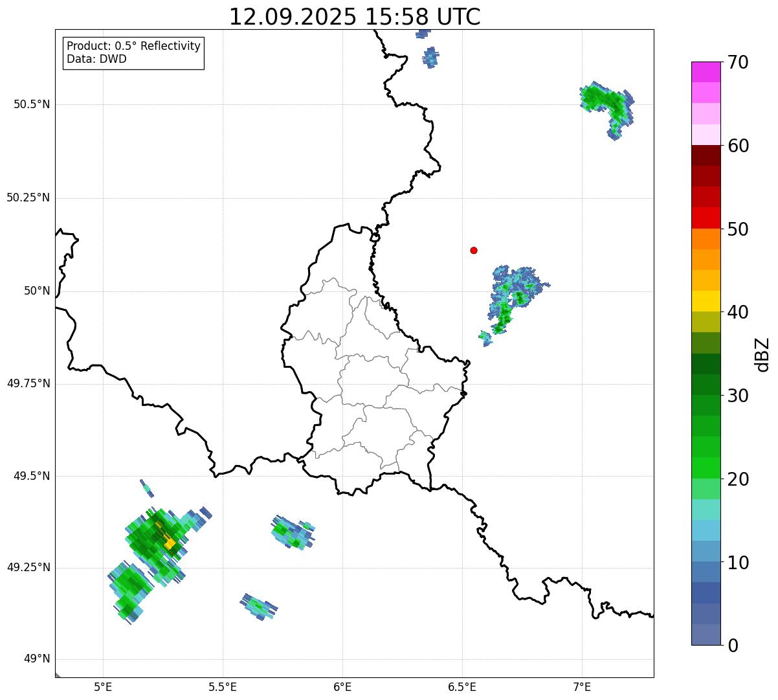Click the 7°E longitude label

pos(582,687)
